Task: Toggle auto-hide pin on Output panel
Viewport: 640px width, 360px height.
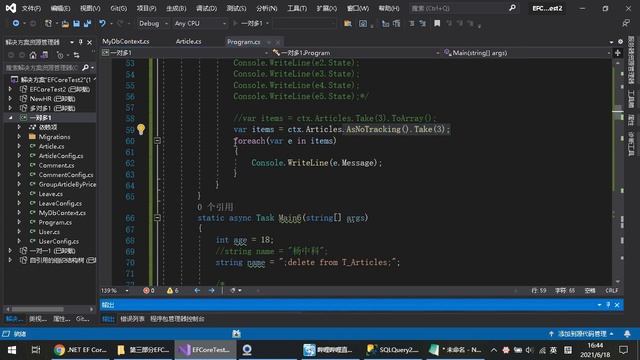Action: [x=608, y=305]
